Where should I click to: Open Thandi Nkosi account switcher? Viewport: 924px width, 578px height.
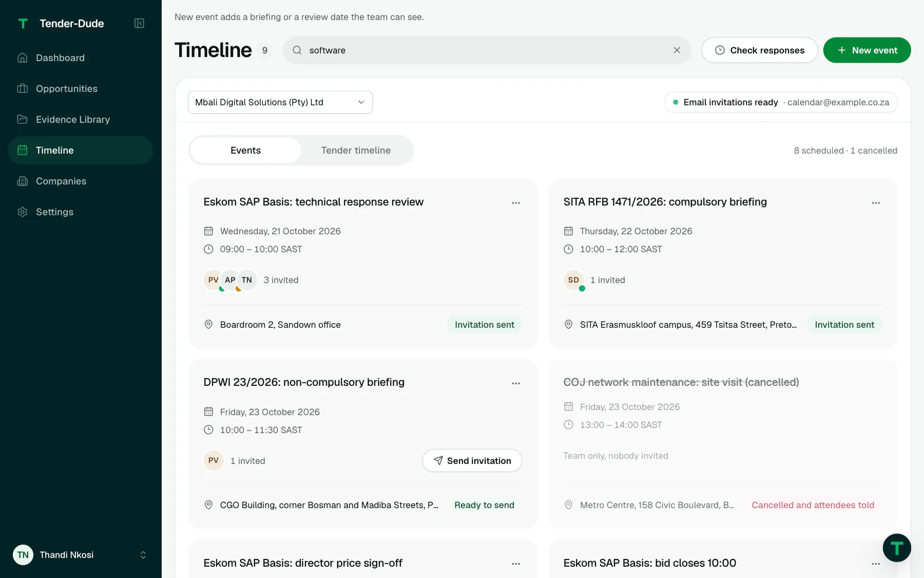click(81, 554)
